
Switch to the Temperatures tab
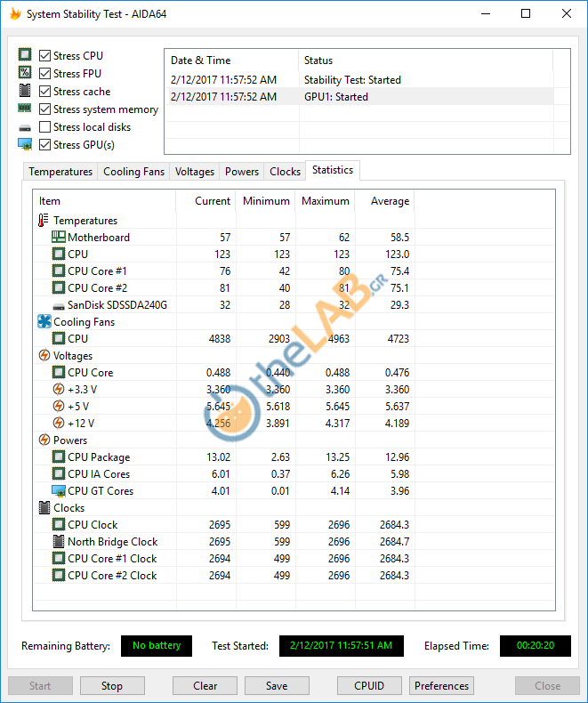pyautogui.click(x=60, y=172)
